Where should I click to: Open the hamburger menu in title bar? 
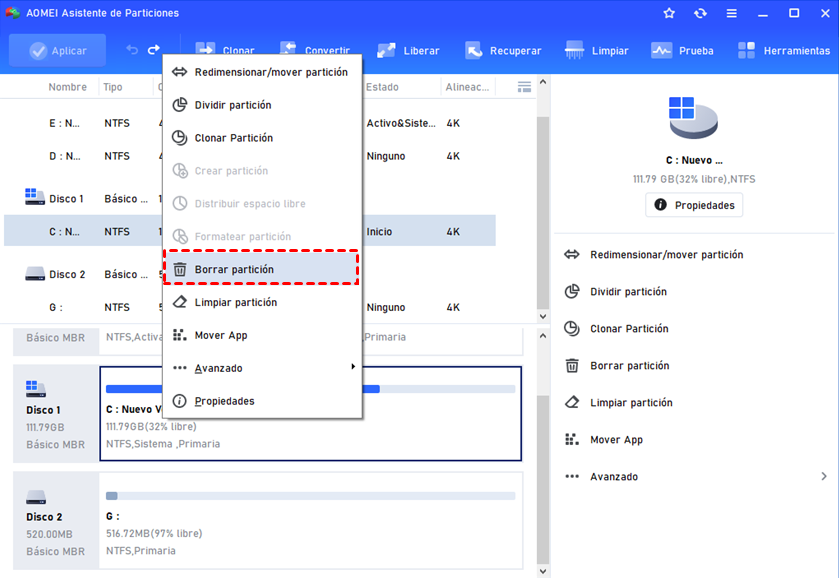(x=731, y=13)
